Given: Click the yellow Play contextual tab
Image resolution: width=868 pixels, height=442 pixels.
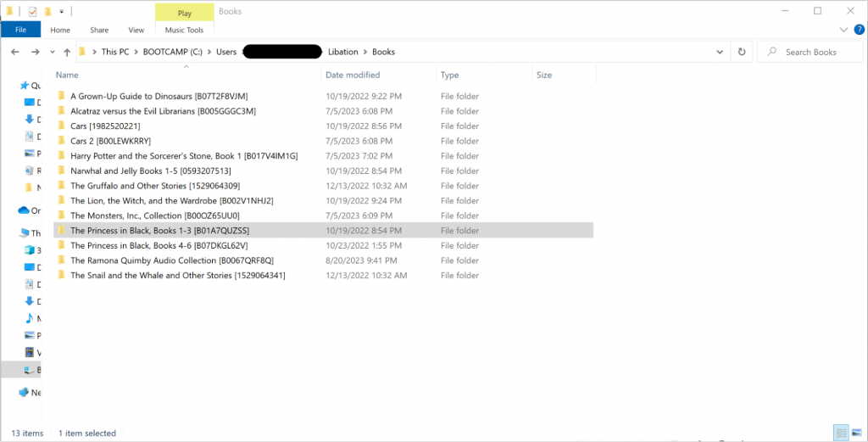Looking at the screenshot, I should click(184, 13).
